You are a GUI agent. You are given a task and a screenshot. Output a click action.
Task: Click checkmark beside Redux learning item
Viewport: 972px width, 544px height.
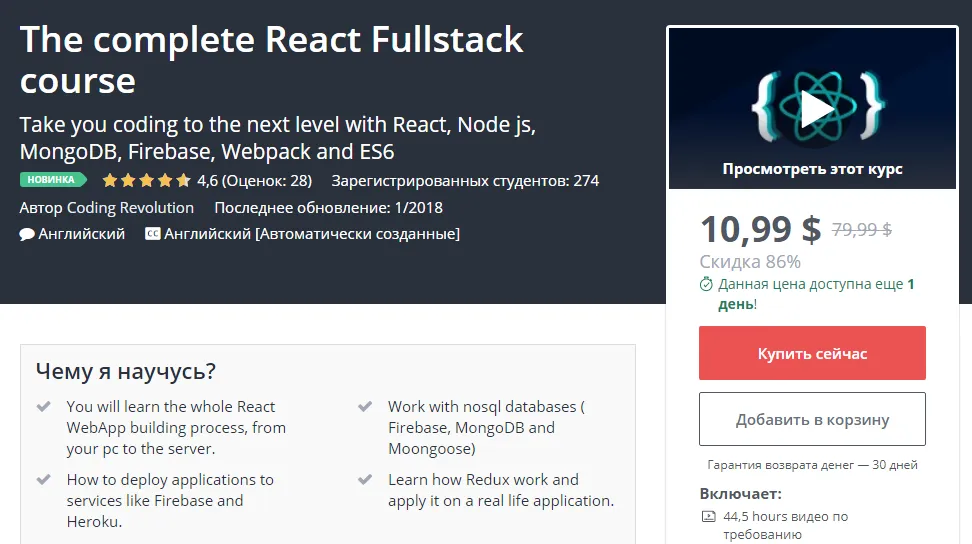(x=365, y=480)
